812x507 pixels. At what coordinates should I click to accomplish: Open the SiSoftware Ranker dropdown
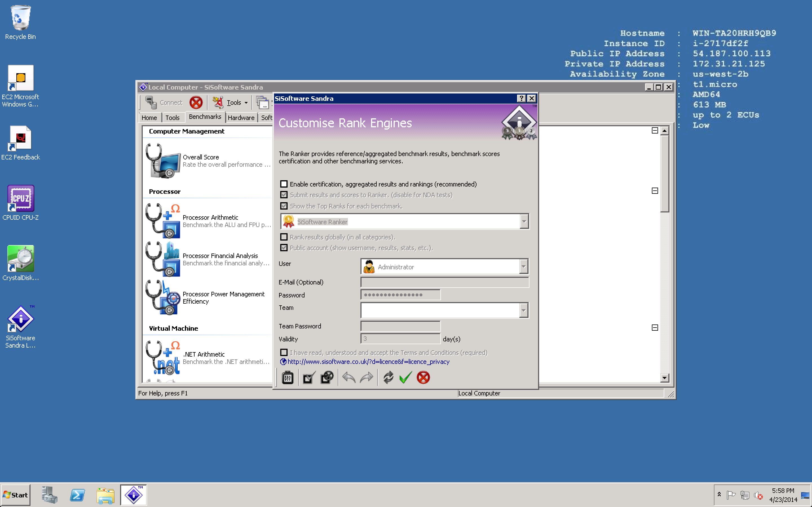pos(524,222)
